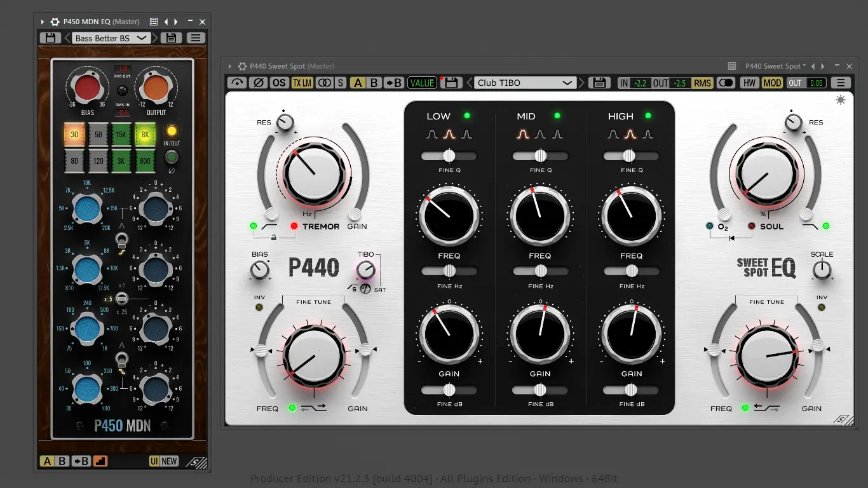Go to previous preset before Club TIBO
868x488 pixels.
469,83
